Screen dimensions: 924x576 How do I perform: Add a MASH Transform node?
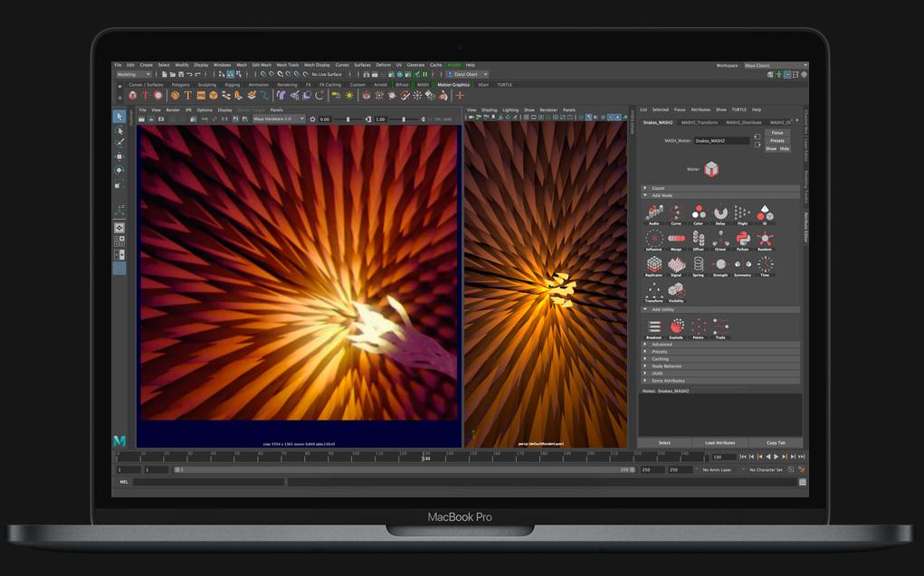coord(654,290)
